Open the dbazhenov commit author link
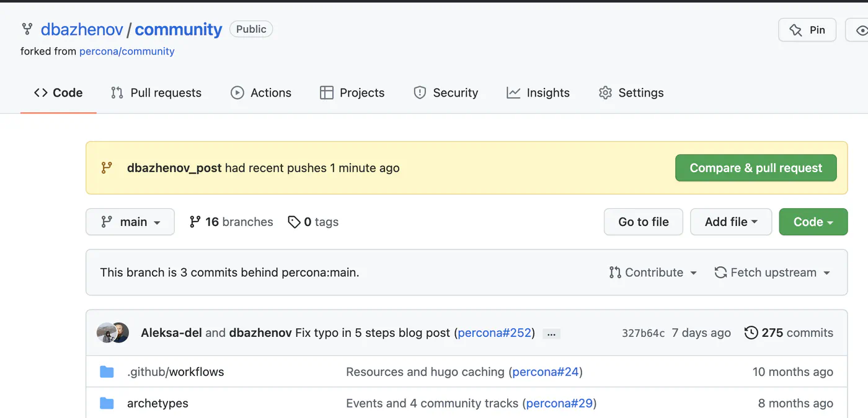Screen dimensions: 868x418 pos(260,333)
